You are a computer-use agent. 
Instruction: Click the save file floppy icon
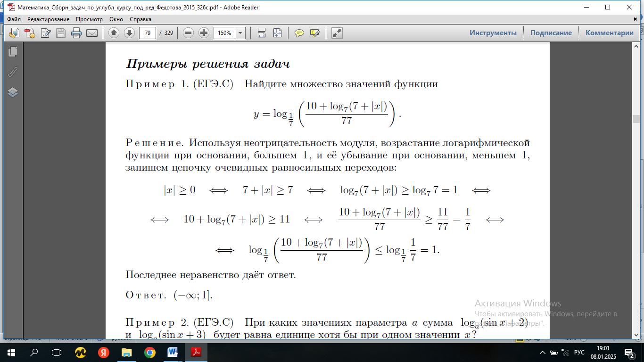coord(61,33)
